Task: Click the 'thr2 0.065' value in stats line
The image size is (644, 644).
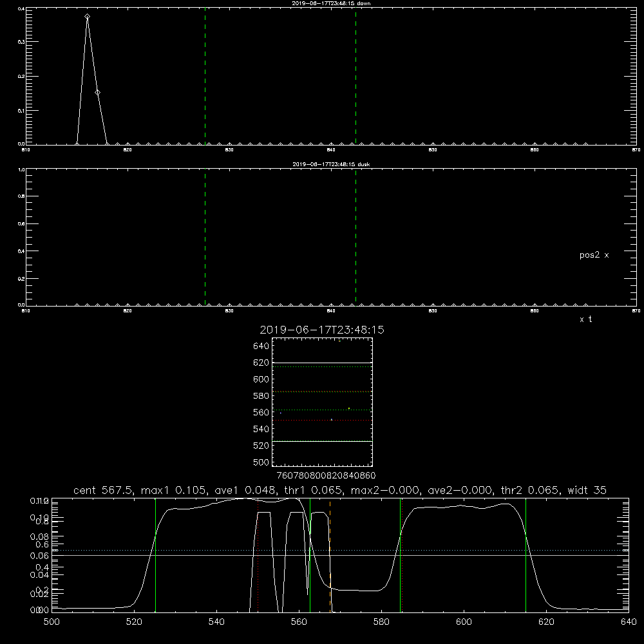Action: click(530, 490)
